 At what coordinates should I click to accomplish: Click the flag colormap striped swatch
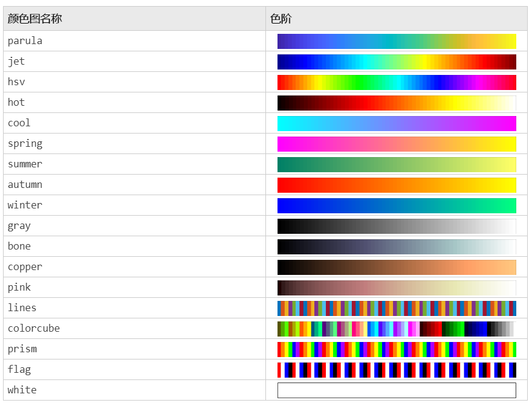(x=396, y=369)
